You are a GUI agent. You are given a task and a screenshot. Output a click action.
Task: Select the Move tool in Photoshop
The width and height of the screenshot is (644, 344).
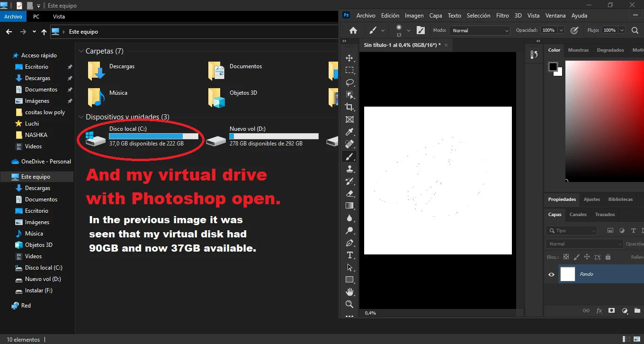coord(349,58)
